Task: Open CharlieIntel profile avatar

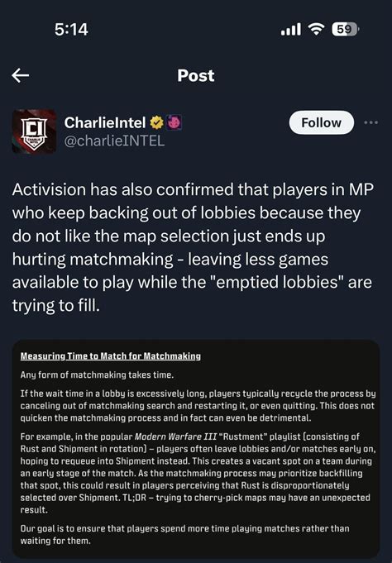Action: point(34,131)
